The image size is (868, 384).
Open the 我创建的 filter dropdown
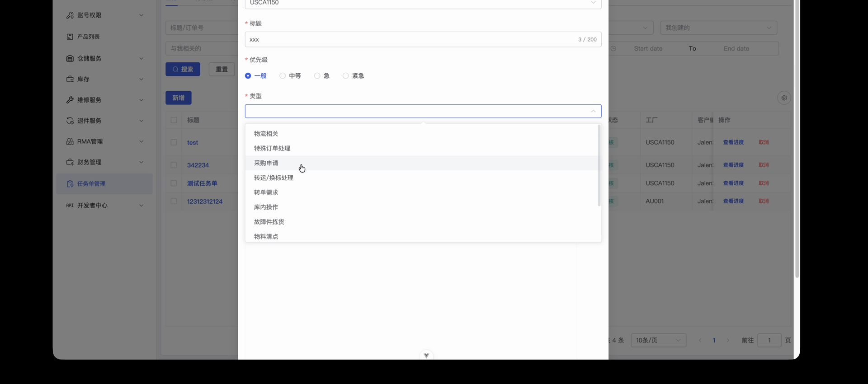(x=719, y=28)
